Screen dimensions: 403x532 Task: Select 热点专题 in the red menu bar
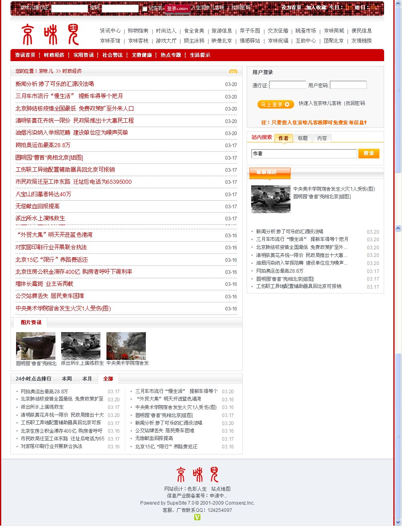tap(171, 55)
